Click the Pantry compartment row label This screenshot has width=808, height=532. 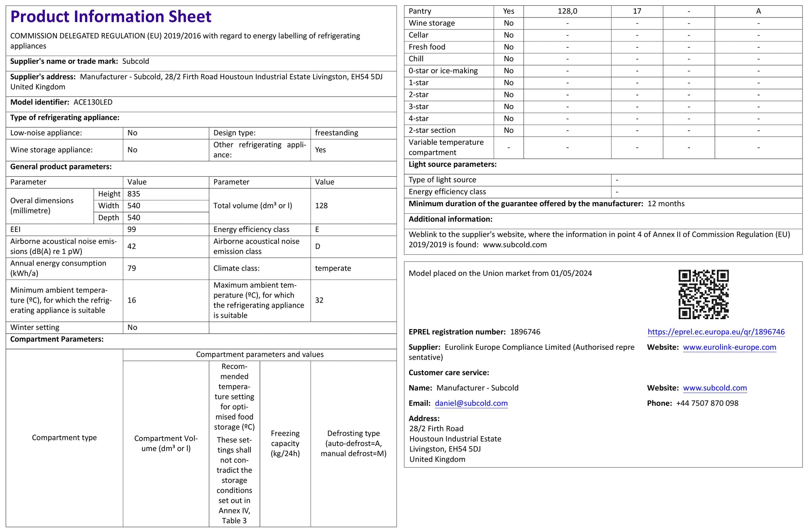coord(420,11)
